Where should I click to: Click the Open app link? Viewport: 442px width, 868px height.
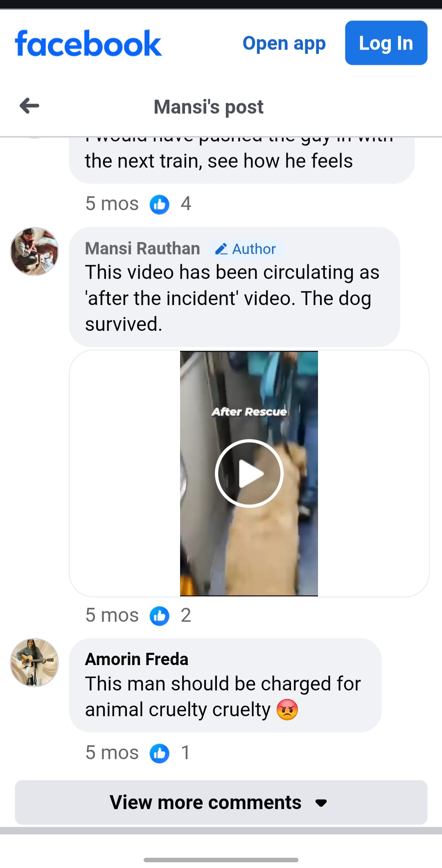pyautogui.click(x=284, y=44)
